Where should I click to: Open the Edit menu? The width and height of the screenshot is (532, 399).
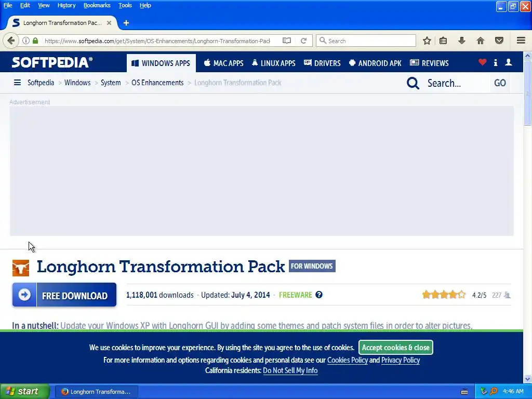coord(25,5)
